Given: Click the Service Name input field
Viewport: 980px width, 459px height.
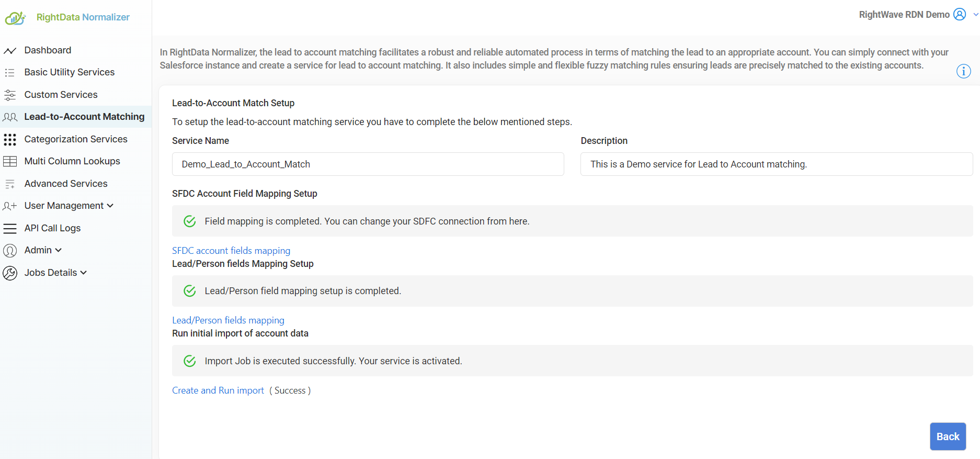Looking at the screenshot, I should (368, 164).
